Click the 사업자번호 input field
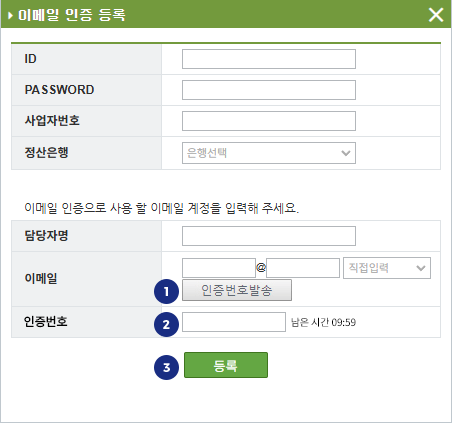 (x=269, y=121)
